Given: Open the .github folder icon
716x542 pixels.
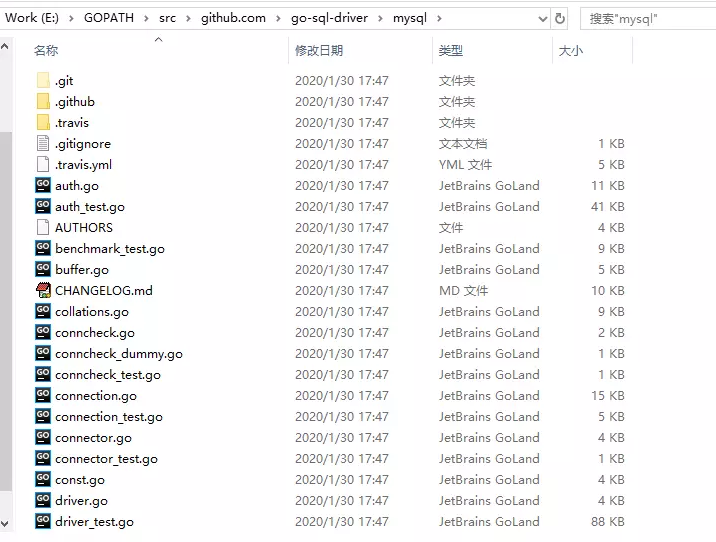Looking at the screenshot, I should (x=43, y=101).
